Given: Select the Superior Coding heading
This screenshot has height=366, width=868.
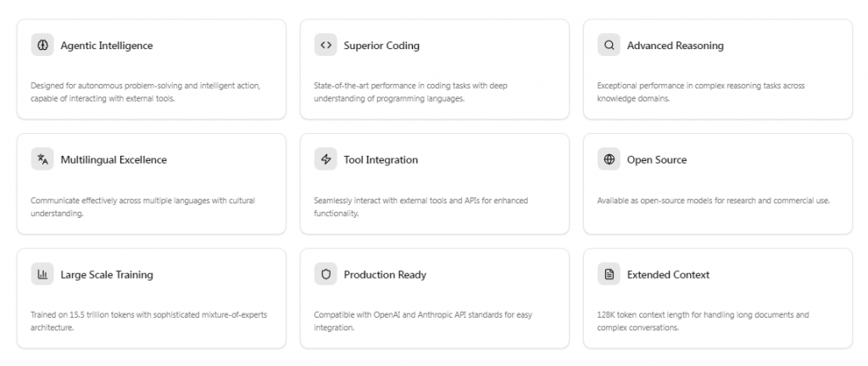Looking at the screenshot, I should coord(381,46).
